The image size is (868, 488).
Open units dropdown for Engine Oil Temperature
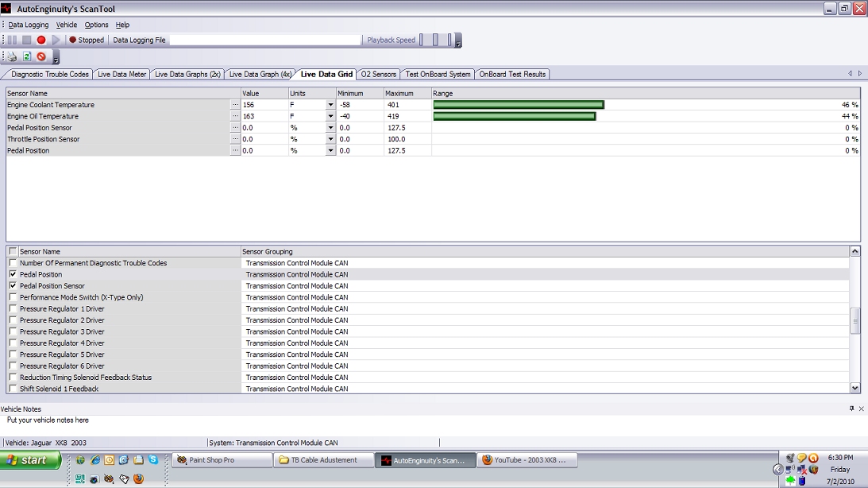(x=330, y=116)
